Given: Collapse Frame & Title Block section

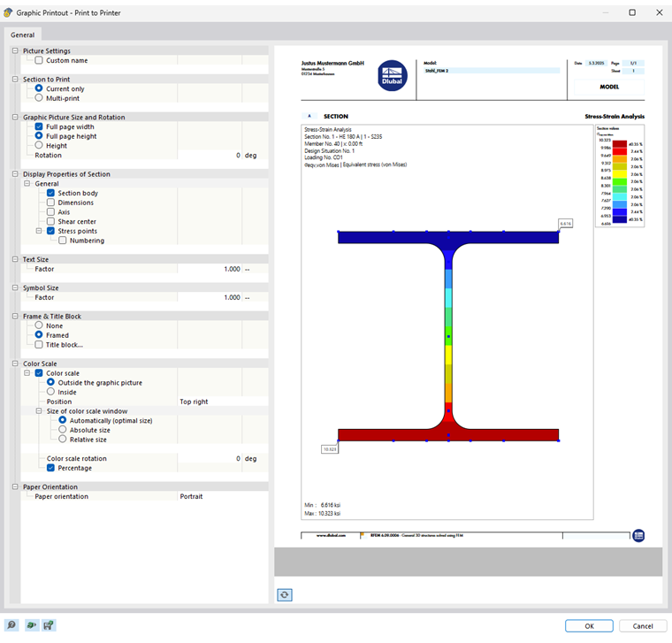Looking at the screenshot, I should 15,316.
